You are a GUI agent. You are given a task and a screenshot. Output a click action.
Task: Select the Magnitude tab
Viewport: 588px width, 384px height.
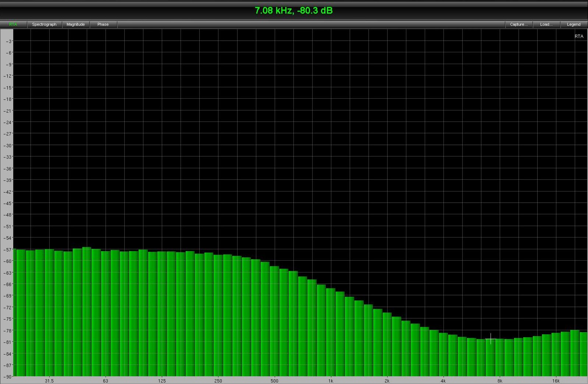tap(75, 24)
